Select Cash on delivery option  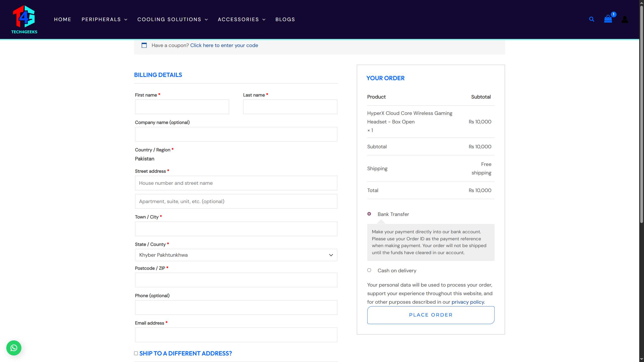click(369, 270)
